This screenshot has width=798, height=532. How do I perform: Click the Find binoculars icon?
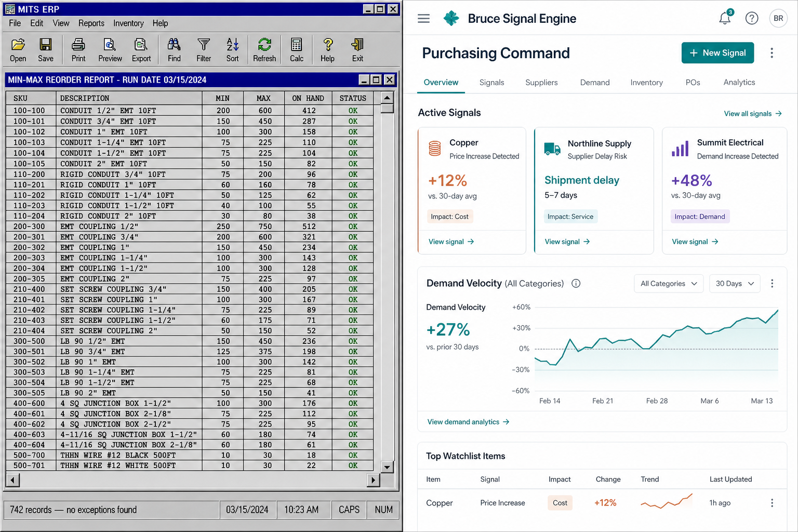[175, 50]
